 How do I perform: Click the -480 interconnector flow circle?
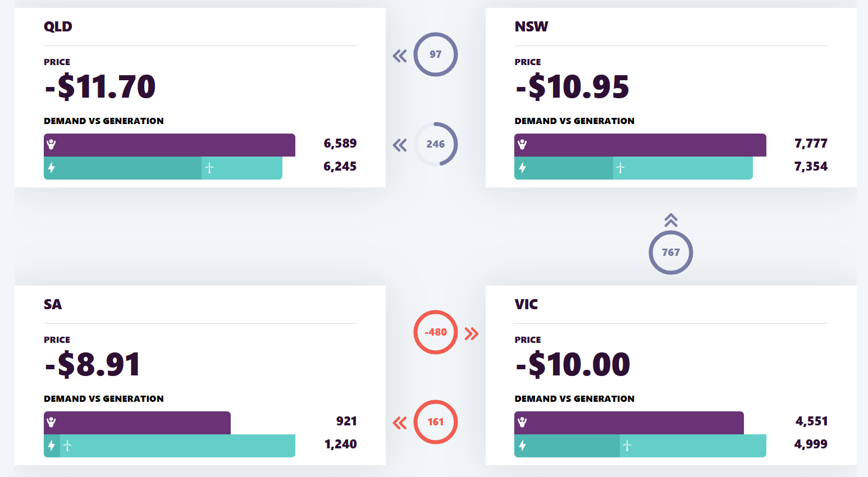click(436, 332)
